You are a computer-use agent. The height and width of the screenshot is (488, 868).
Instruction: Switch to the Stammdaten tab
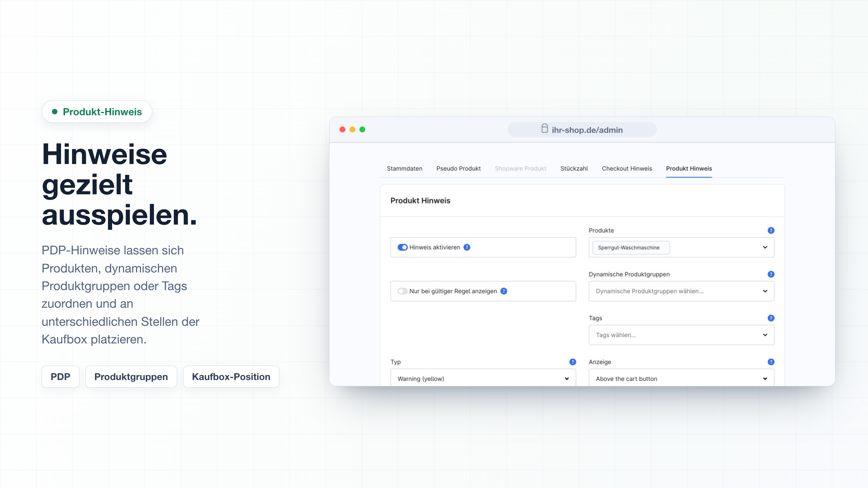404,168
